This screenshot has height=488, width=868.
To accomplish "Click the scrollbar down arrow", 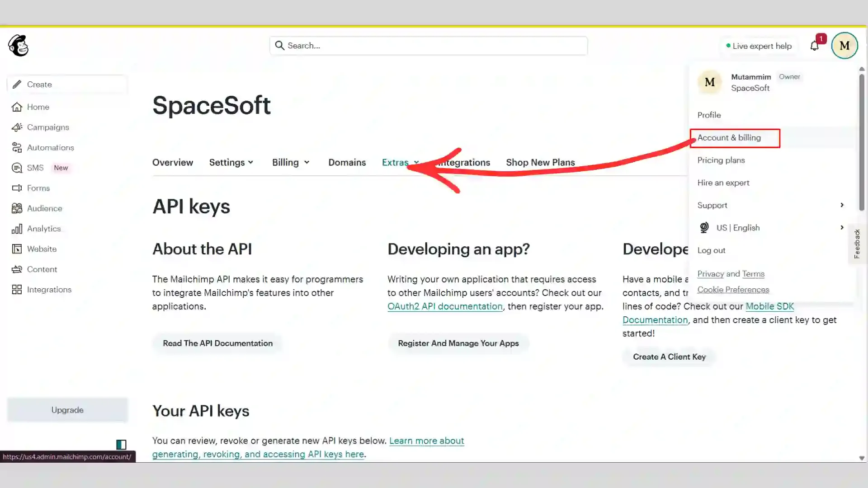I will coord(862,458).
